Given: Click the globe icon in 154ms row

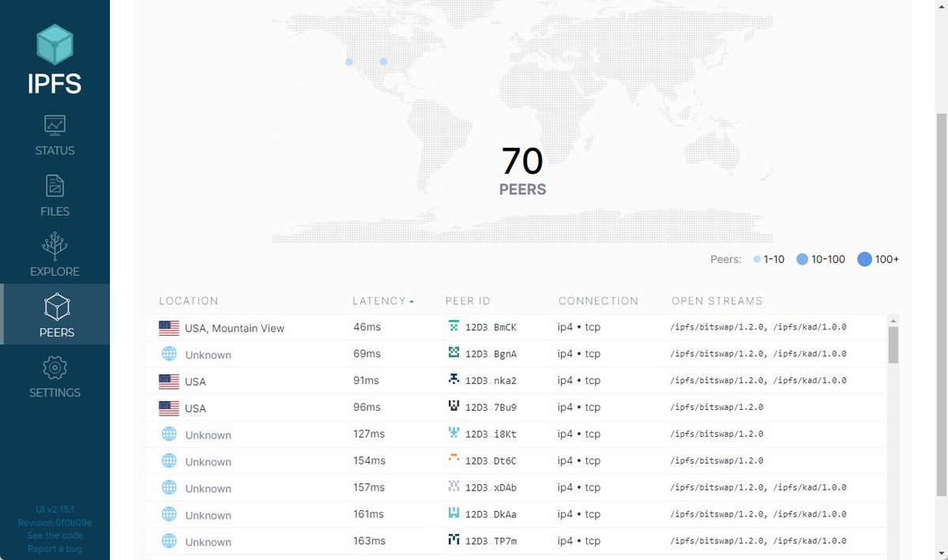Looking at the screenshot, I should pos(169,461).
